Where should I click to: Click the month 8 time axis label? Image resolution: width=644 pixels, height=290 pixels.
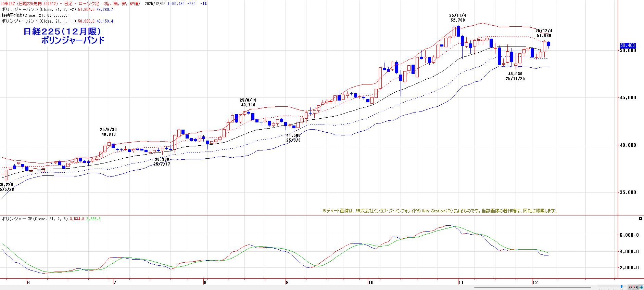[x=205, y=282]
